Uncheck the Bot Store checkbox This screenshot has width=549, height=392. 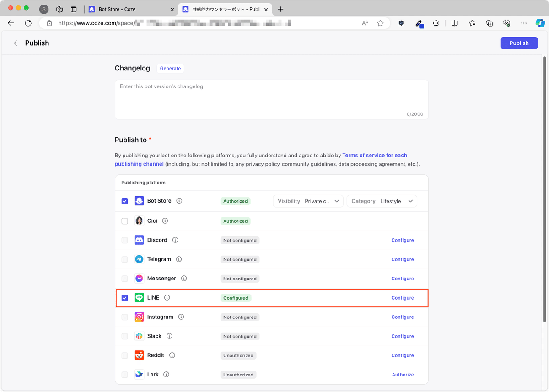[x=125, y=201]
